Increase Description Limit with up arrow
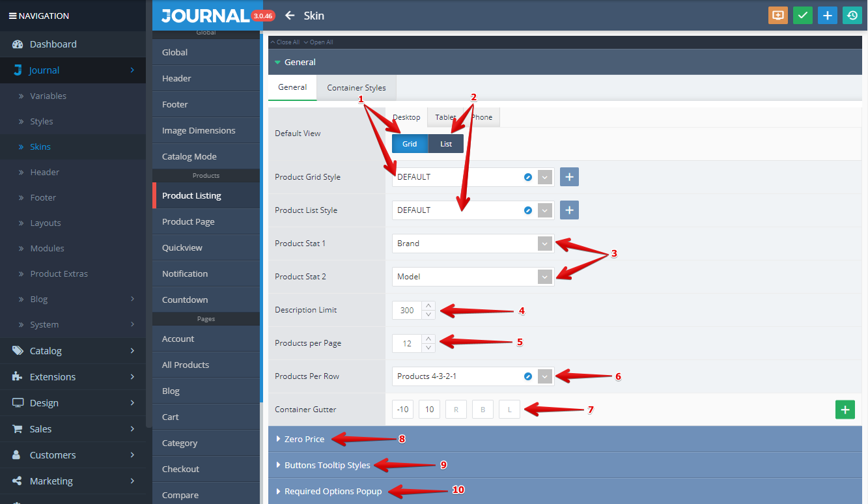868x504 pixels. (428, 305)
